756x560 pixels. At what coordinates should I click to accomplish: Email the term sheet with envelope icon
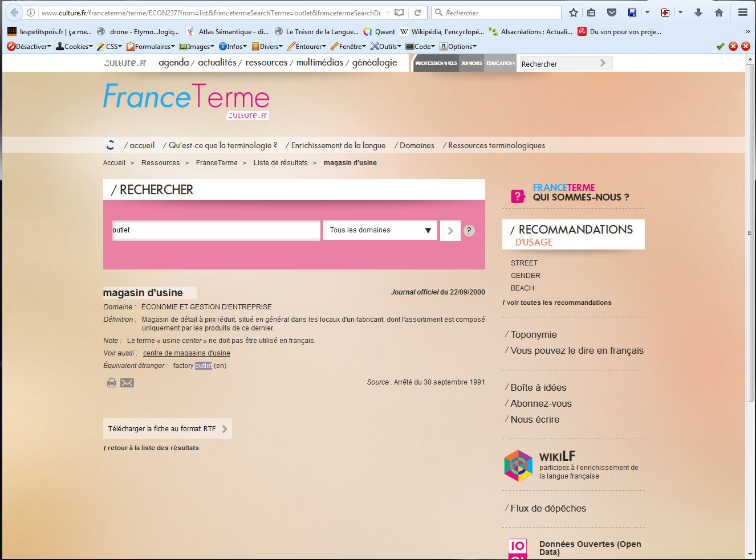[x=127, y=383]
